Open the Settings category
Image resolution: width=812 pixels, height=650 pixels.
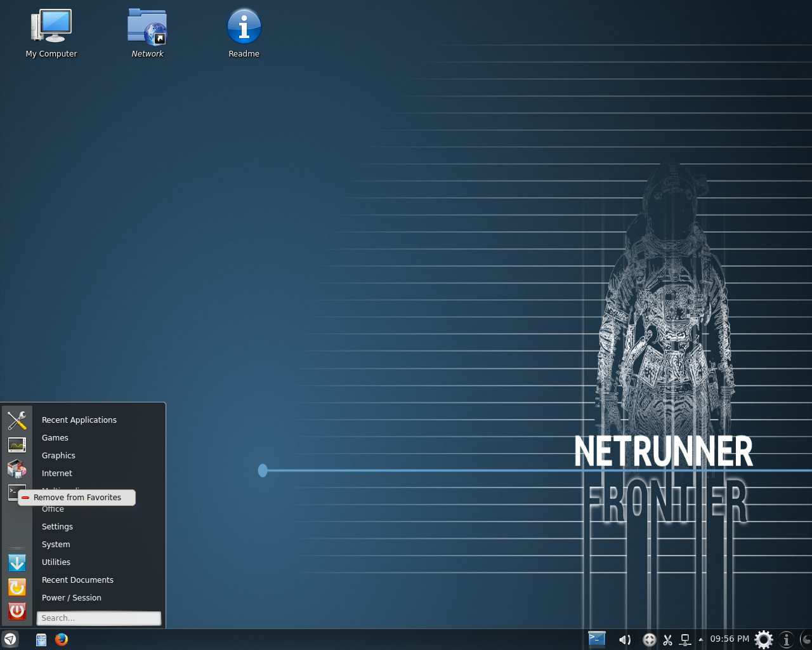pos(57,527)
